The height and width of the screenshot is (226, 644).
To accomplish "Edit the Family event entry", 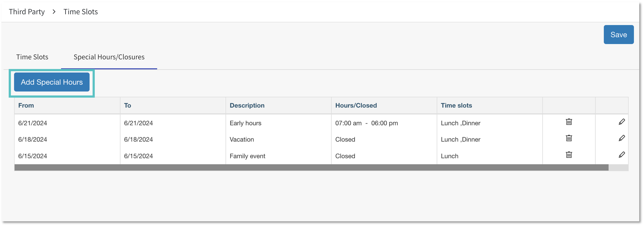I will click(622, 155).
